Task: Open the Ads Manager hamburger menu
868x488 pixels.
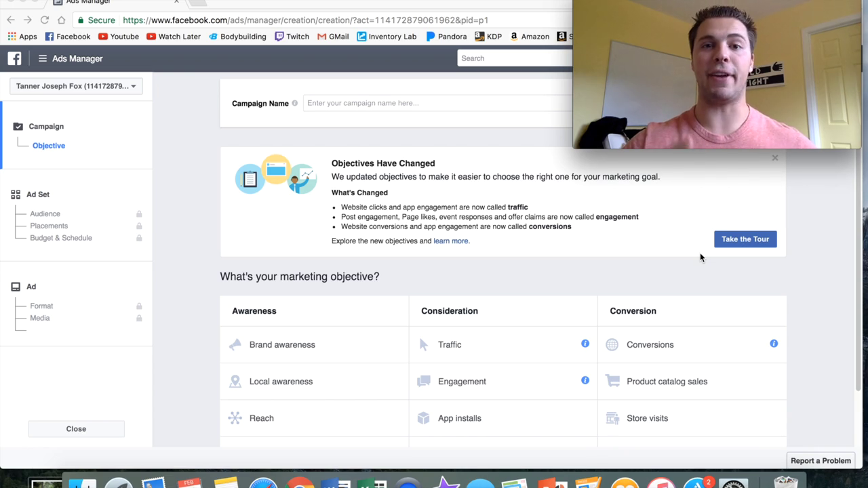Action: (43, 58)
